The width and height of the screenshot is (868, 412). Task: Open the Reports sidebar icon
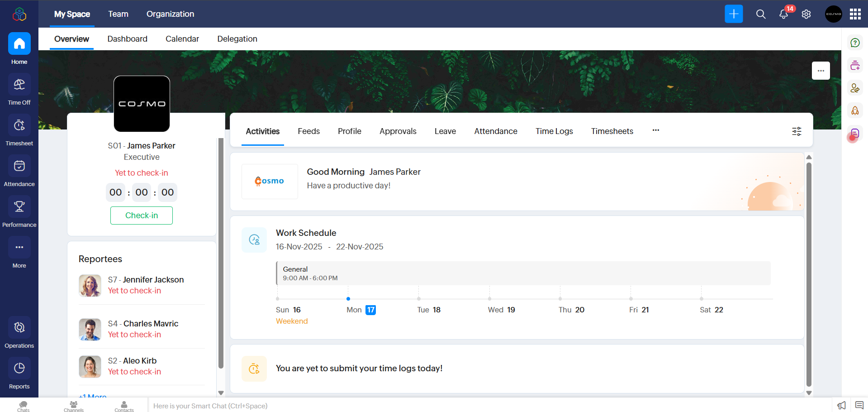pos(19,369)
